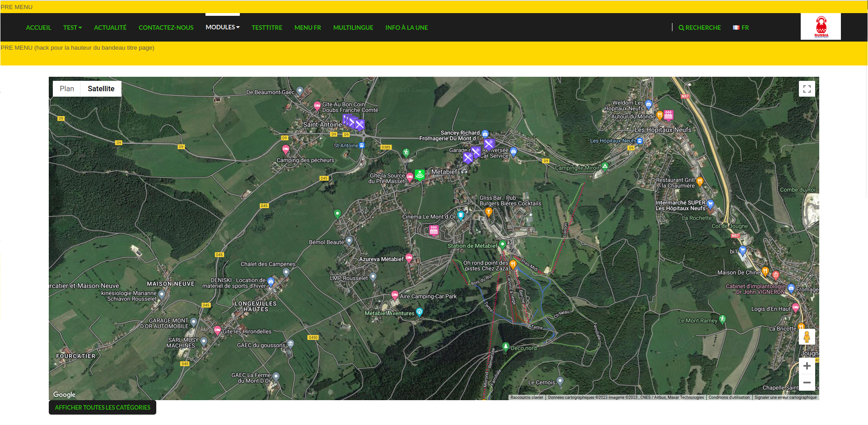Open INFO À LA UNE page
The height and width of the screenshot is (425, 868).
(406, 28)
